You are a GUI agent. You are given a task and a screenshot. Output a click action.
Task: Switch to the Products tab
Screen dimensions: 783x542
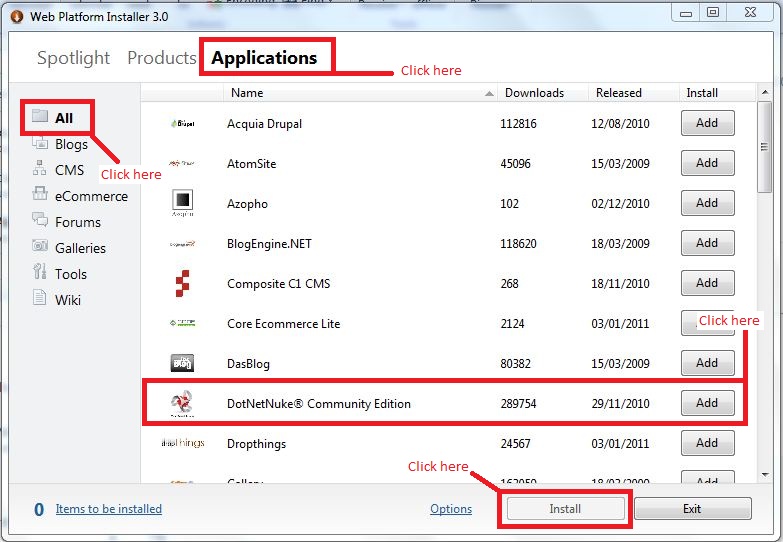162,58
